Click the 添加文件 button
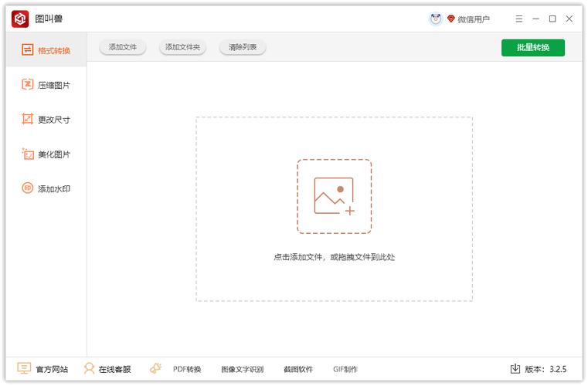 [x=123, y=47]
